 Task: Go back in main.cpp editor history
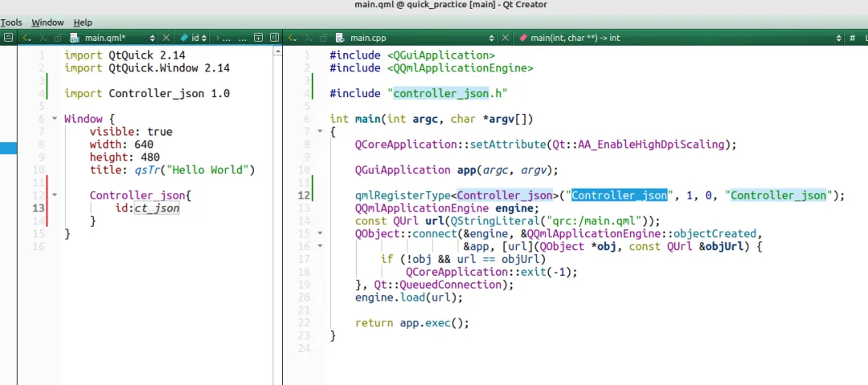click(x=293, y=39)
